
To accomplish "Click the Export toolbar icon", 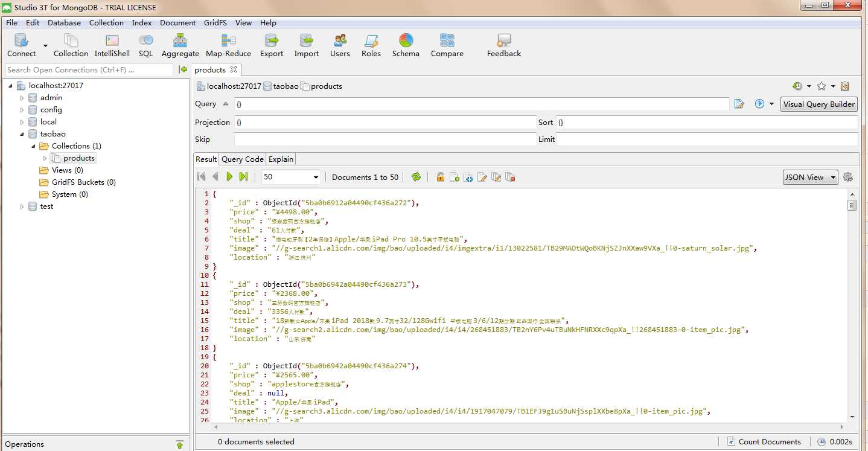I will tap(272, 45).
